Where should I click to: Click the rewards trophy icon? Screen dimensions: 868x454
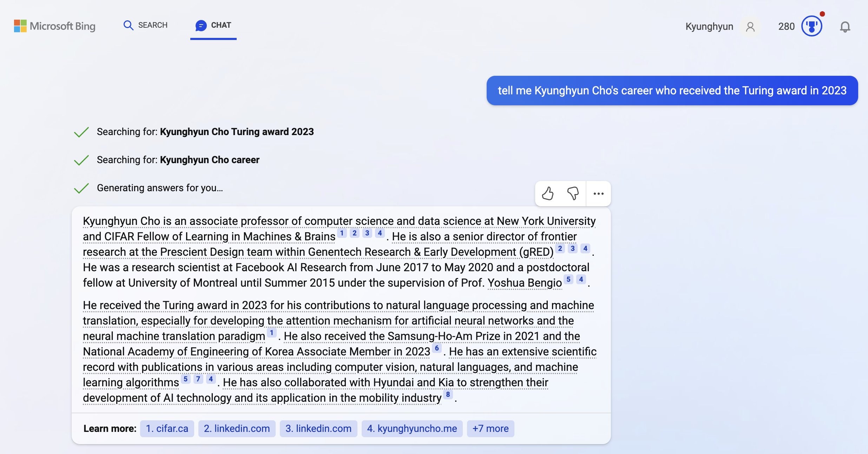coord(811,26)
